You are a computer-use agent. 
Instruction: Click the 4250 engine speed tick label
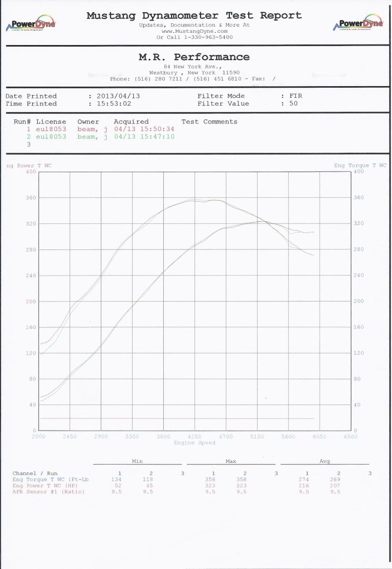195,437
